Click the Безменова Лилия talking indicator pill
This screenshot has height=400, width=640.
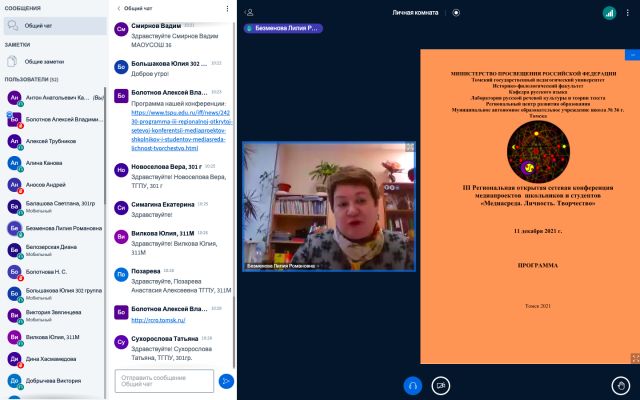pos(283,28)
